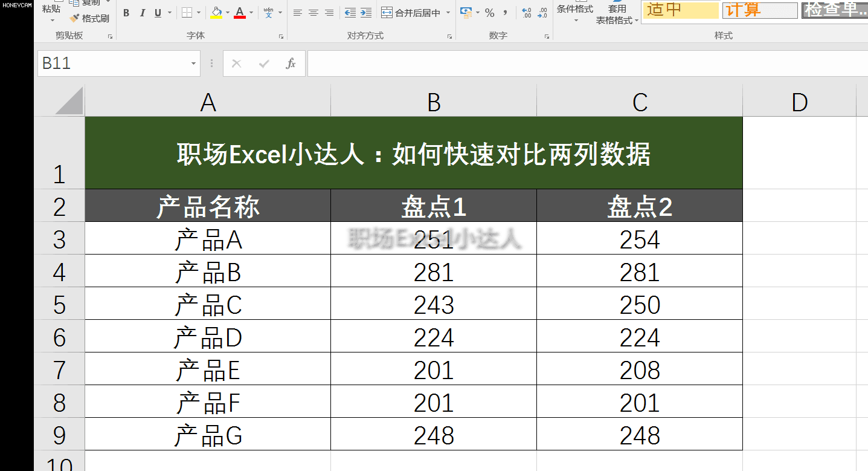The image size is (868, 471).
Task: Expand the Name Box dropdown
Action: pos(193,63)
